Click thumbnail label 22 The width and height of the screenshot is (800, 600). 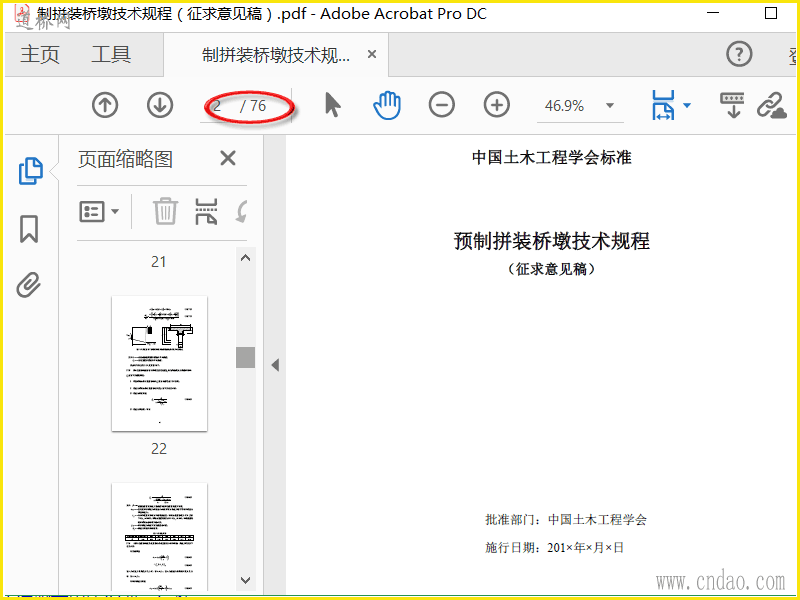159,449
